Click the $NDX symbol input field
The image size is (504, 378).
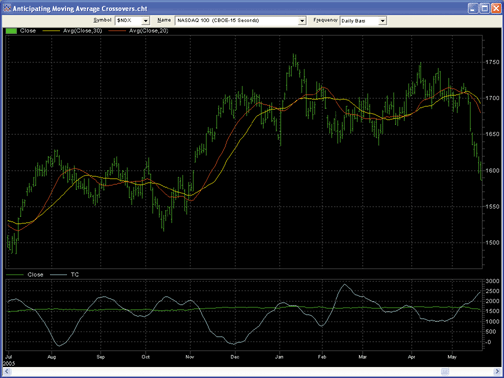click(x=129, y=21)
